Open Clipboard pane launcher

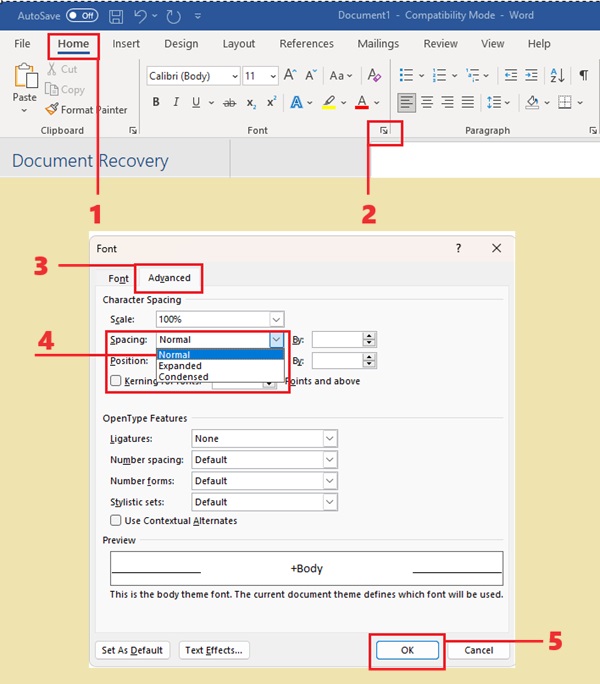coord(133,130)
